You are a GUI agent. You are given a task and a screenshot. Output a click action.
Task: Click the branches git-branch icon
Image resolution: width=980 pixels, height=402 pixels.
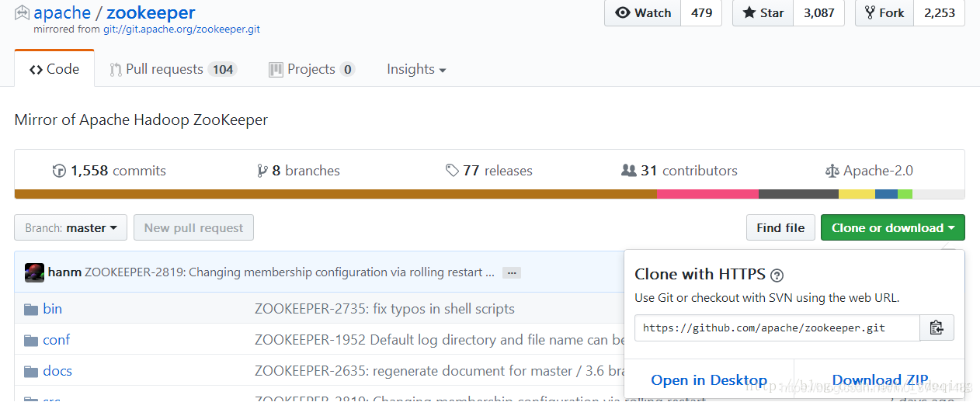click(262, 171)
